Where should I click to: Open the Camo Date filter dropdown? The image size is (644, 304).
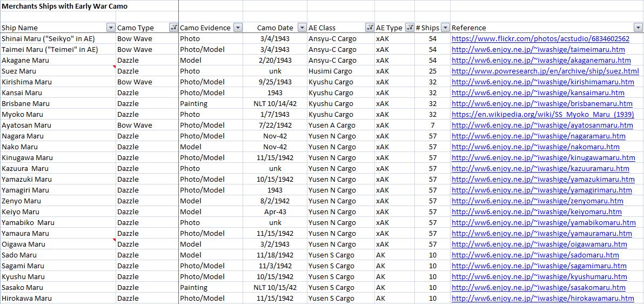click(302, 28)
